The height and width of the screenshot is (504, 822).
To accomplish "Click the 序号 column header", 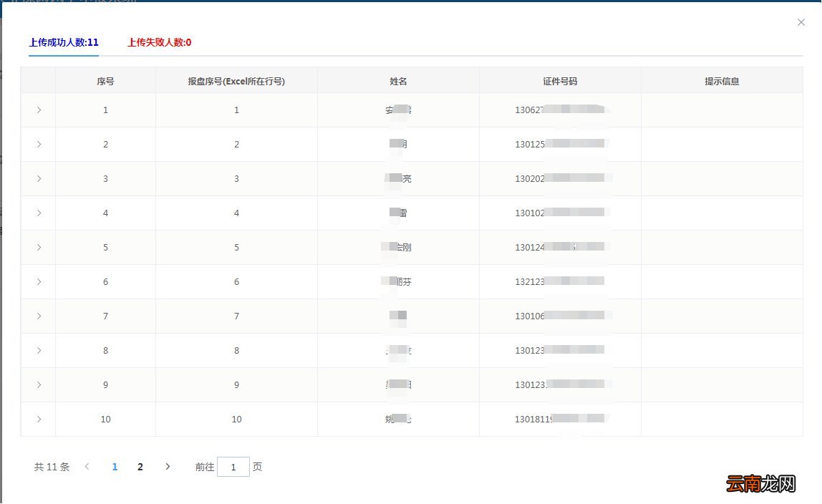I will pos(105,81).
